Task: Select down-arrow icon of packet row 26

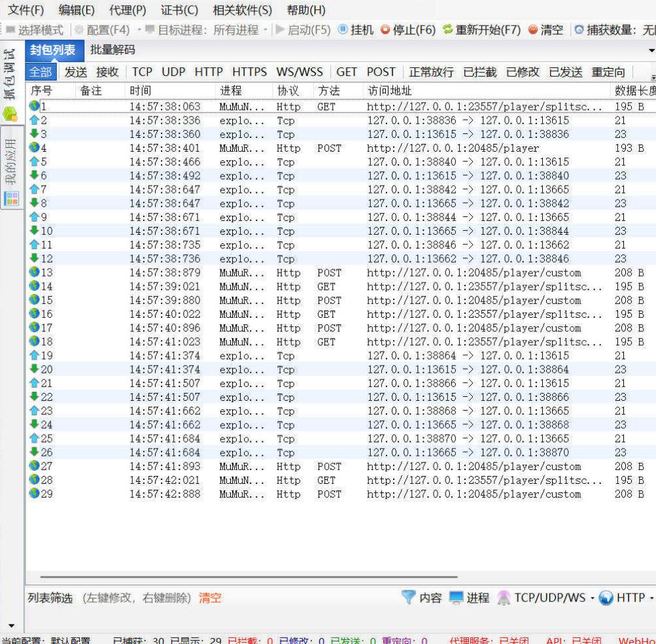Action: pos(34,452)
